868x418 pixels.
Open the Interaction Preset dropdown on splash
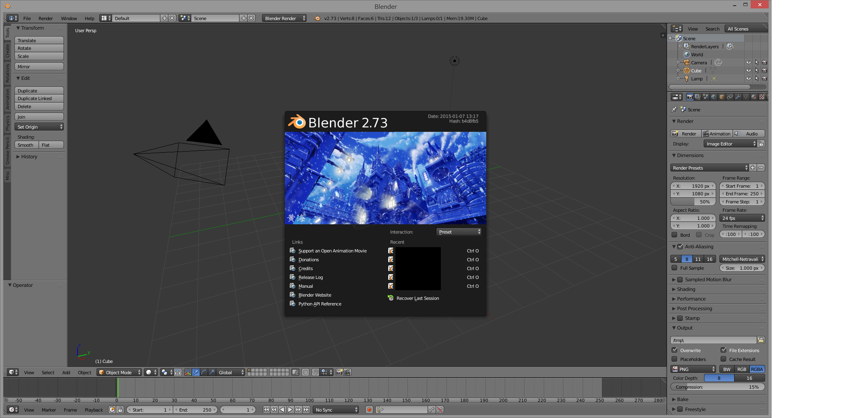[x=459, y=232]
